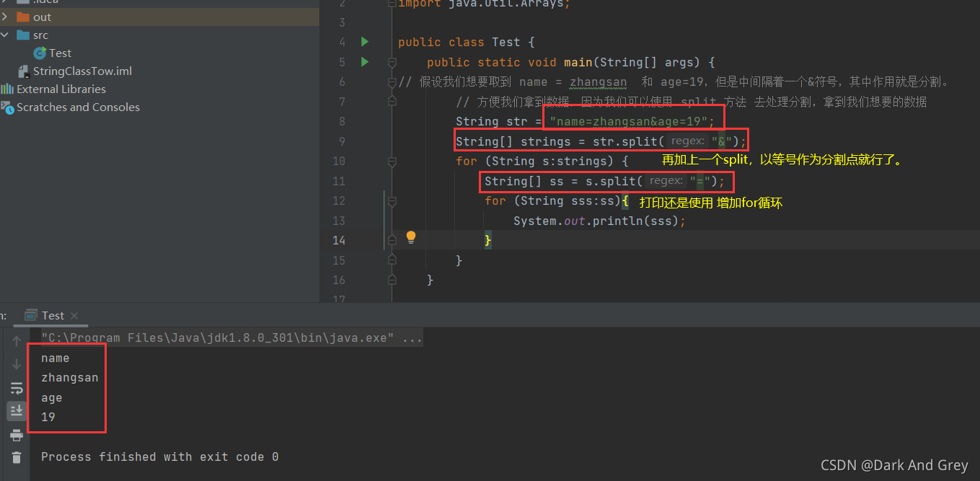The height and width of the screenshot is (481, 980).
Task: Click the orange out folder icon
Action: [x=22, y=17]
